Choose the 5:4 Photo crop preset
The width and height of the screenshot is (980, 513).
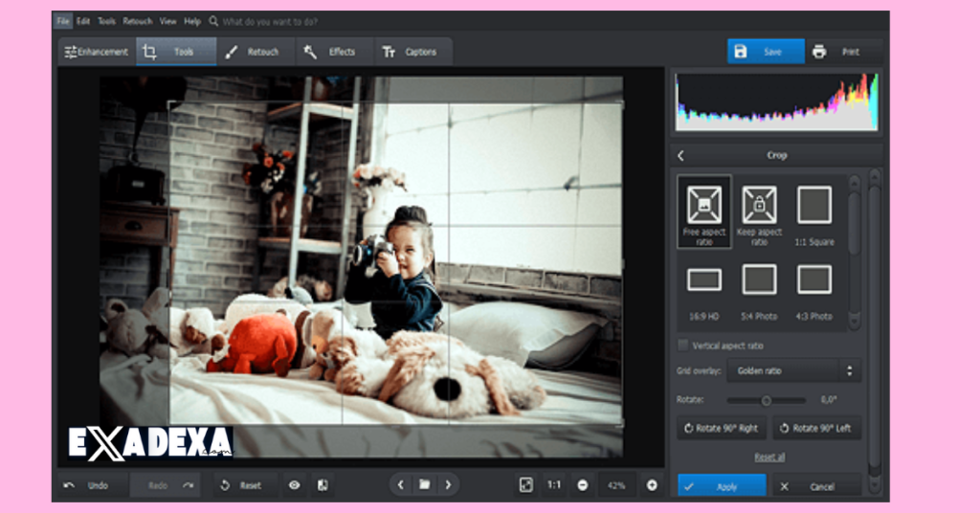click(x=759, y=293)
